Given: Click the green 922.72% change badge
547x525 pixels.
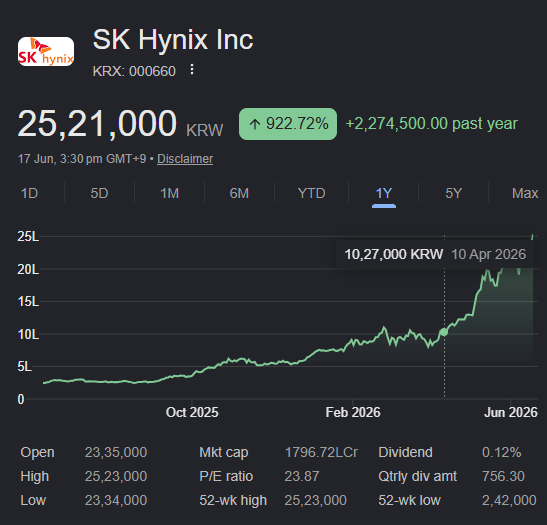Looking at the screenshot, I should tap(288, 124).
